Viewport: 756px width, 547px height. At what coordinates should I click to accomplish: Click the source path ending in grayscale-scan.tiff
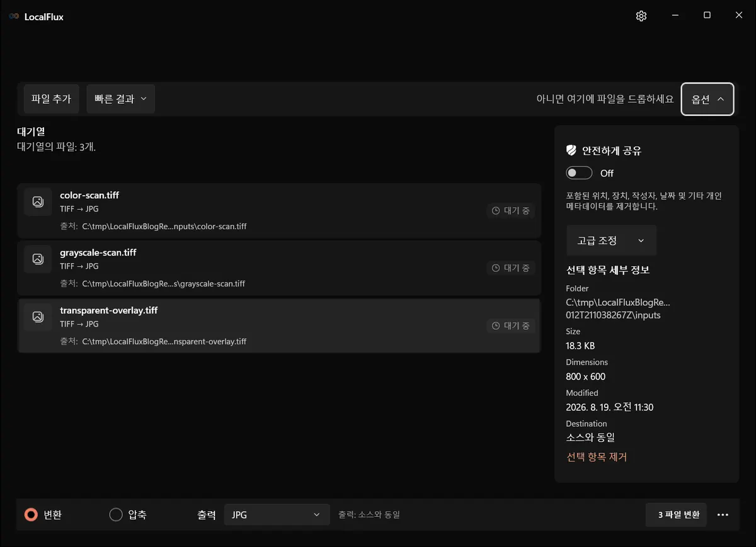click(164, 283)
